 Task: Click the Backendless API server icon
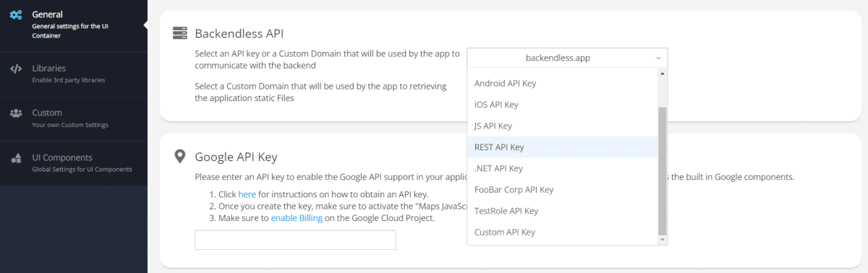pos(180,33)
